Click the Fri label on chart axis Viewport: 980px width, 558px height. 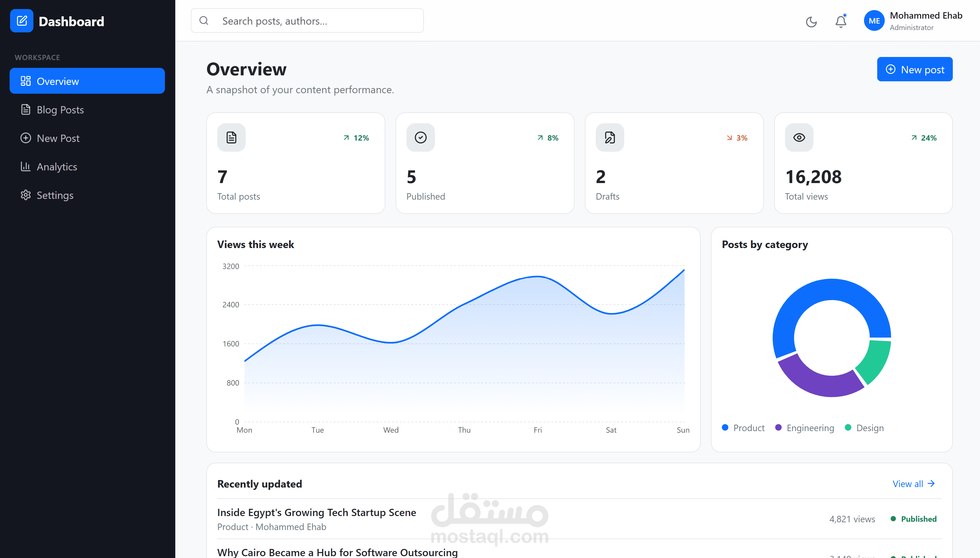538,430
